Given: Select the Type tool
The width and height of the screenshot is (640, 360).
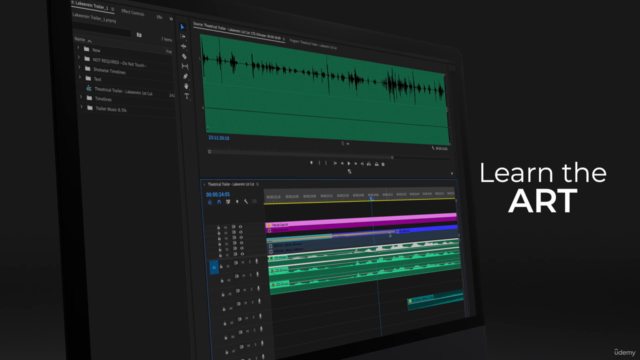Looking at the screenshot, I should (187, 96).
